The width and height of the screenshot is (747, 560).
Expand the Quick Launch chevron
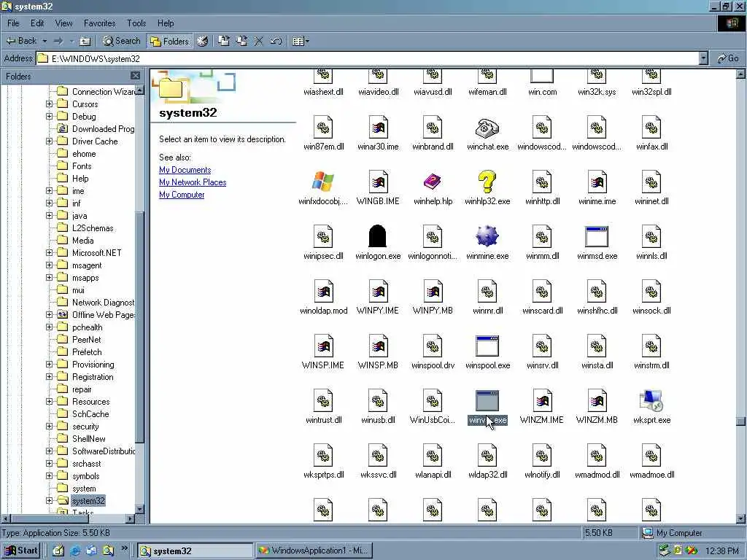124,548
